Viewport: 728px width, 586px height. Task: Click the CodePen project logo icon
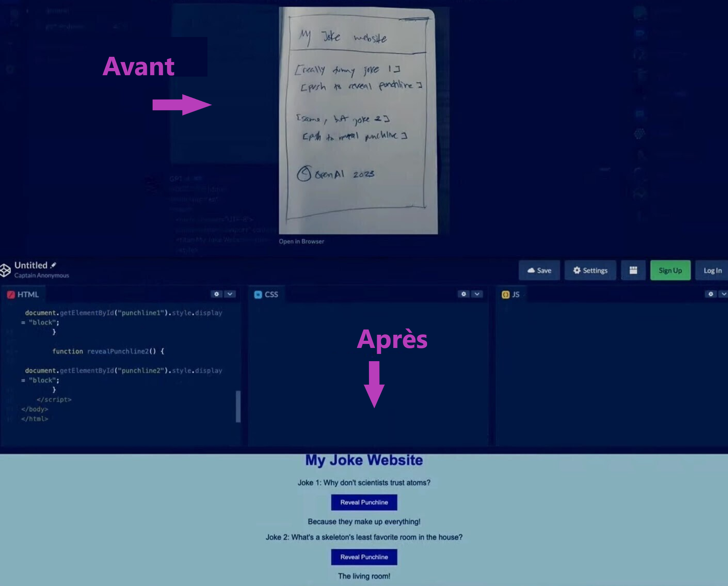point(6,270)
